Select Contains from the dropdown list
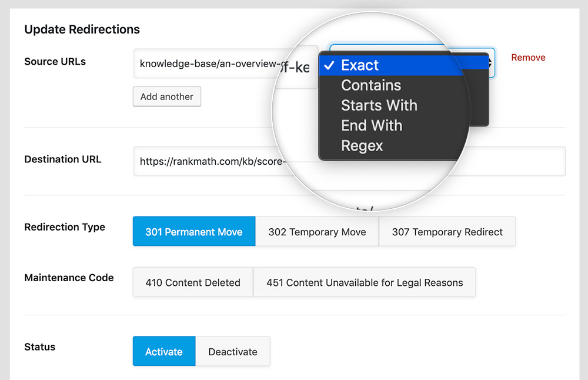The image size is (588, 380). pyautogui.click(x=370, y=85)
